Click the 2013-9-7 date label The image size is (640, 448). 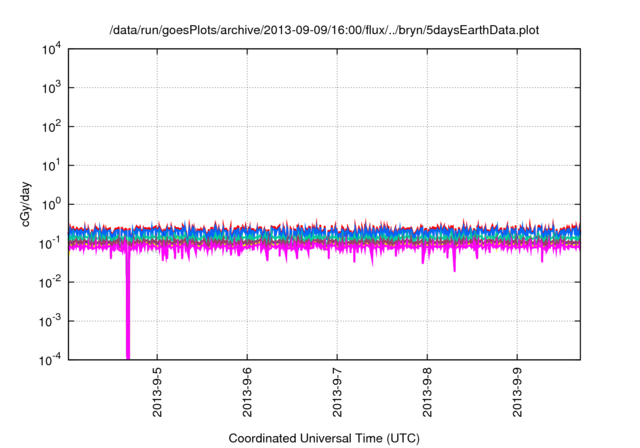[337, 392]
